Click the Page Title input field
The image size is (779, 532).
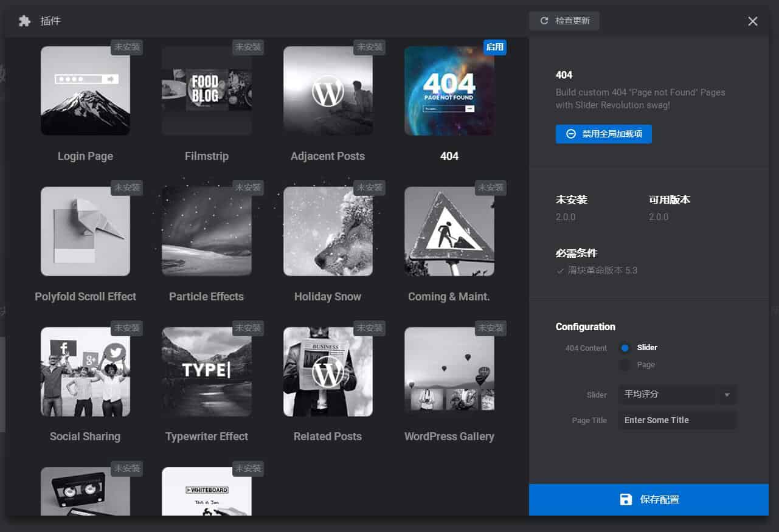click(x=677, y=420)
